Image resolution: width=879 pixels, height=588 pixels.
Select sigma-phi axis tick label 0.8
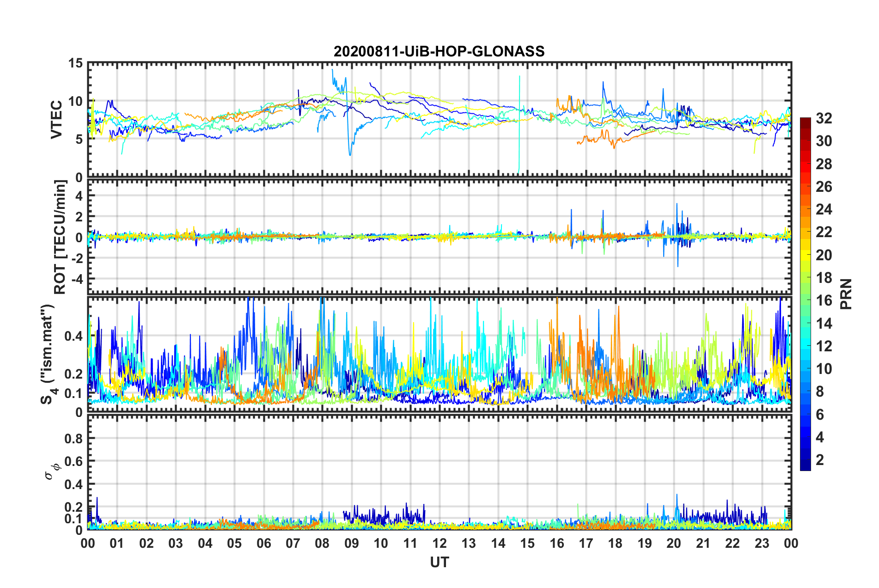(73, 438)
